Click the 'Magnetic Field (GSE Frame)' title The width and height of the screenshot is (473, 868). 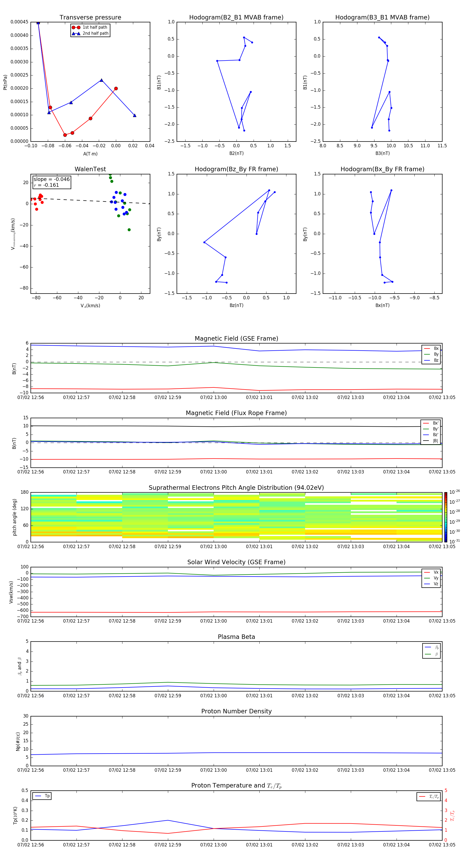pyautogui.click(x=236, y=339)
